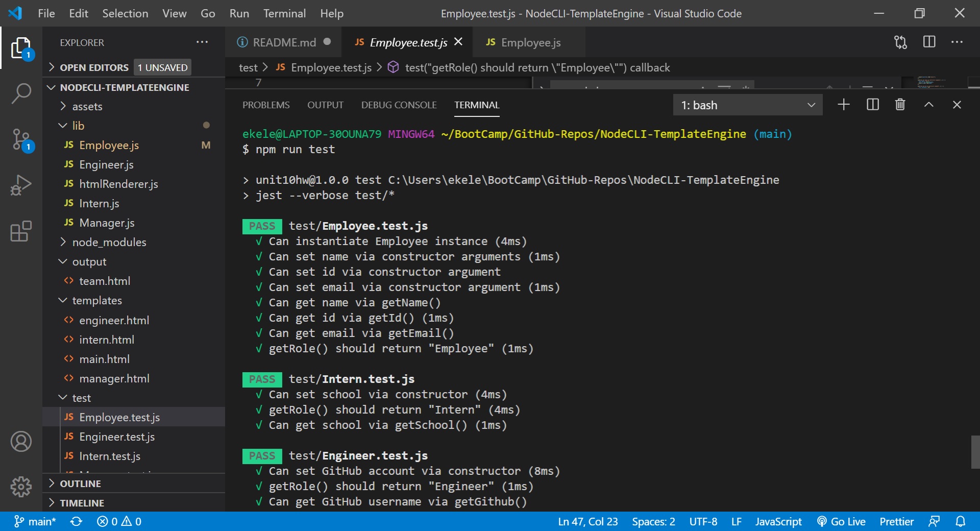Open the Search view icon
The image size is (980, 531).
(21, 93)
